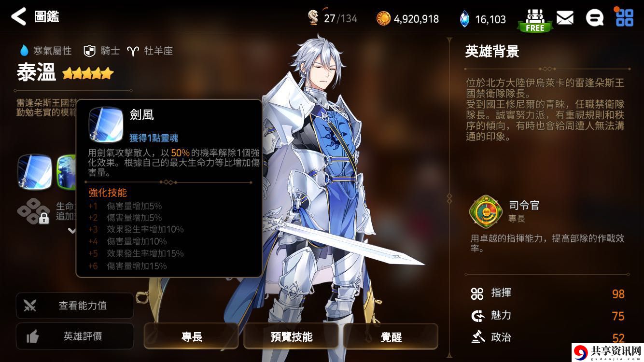Tap the 司令官 specialty medal icon
The height and width of the screenshot is (362, 644).
pyautogui.click(x=486, y=211)
